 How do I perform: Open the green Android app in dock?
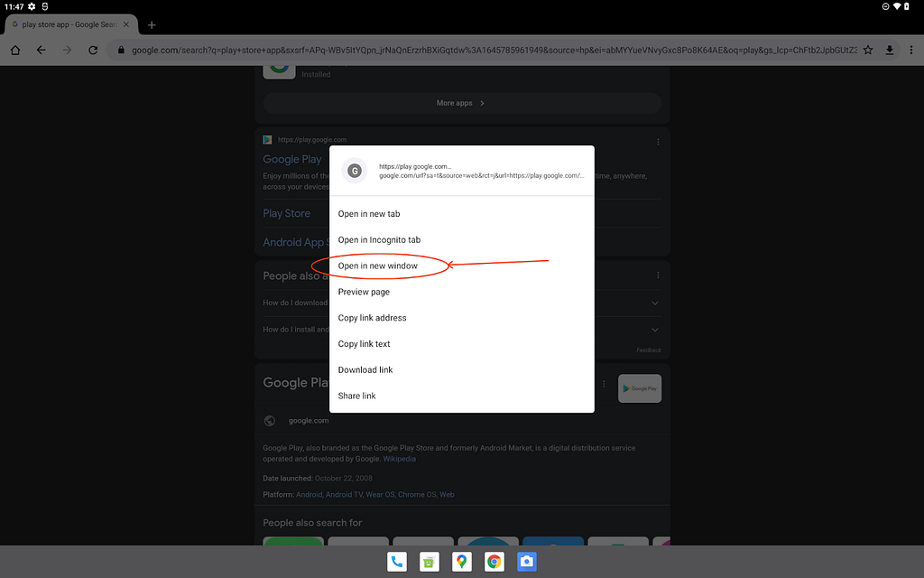[x=429, y=562]
